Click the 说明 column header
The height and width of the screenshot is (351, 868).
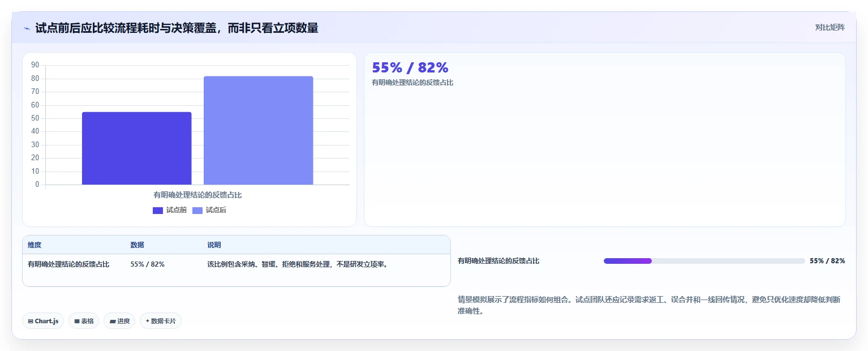(214, 245)
